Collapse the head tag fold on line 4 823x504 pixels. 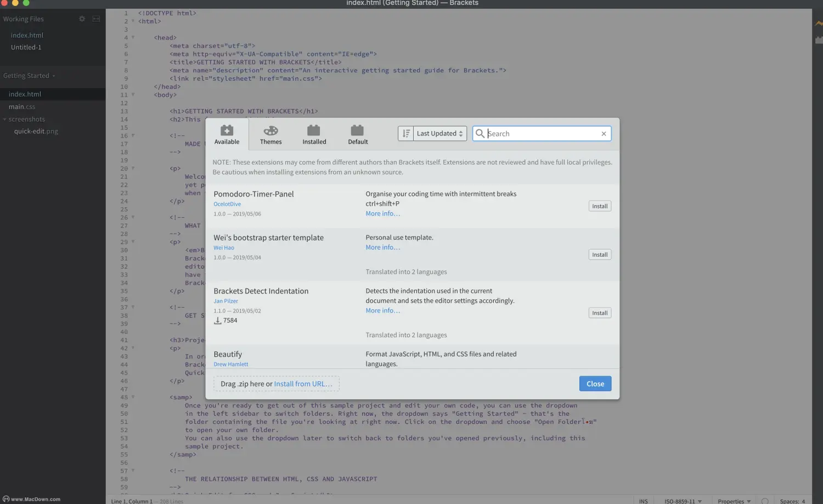click(133, 37)
